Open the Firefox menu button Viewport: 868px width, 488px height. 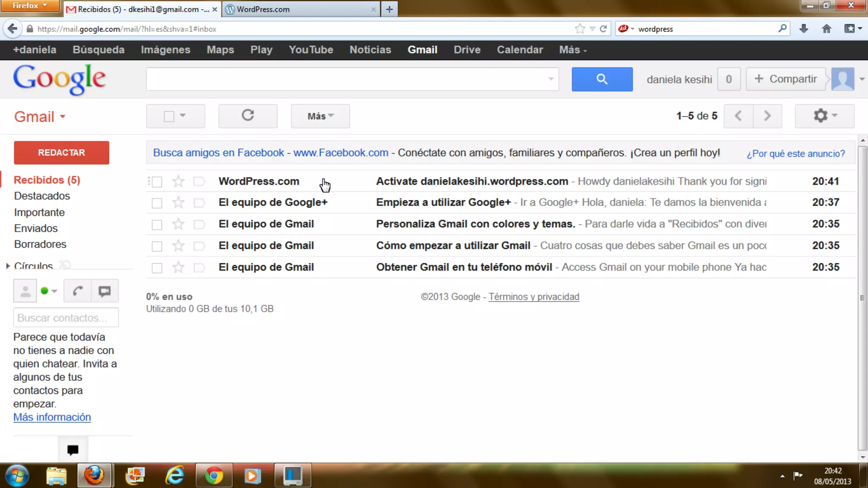click(30, 6)
